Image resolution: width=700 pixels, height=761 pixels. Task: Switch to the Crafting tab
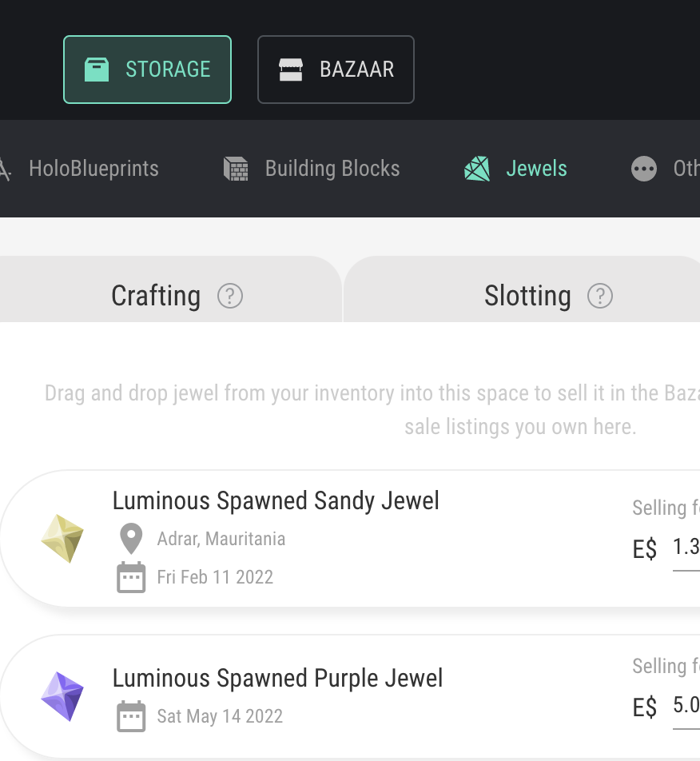pos(157,296)
